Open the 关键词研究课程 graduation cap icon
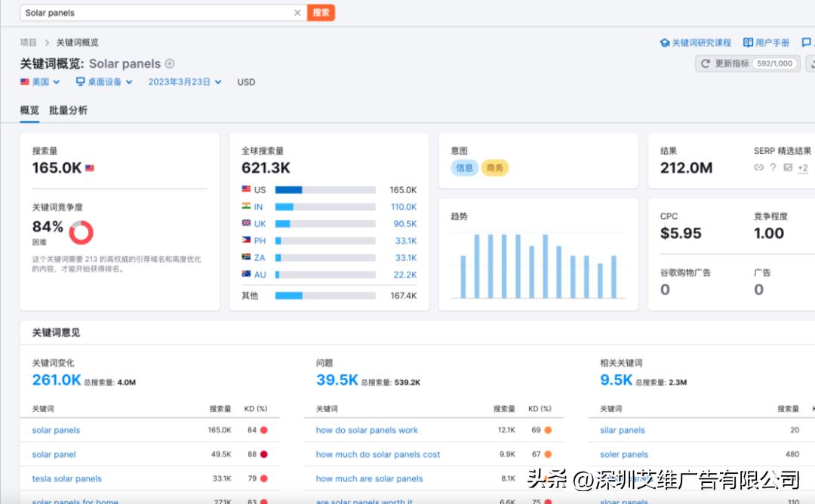The image size is (815, 504). 665,42
